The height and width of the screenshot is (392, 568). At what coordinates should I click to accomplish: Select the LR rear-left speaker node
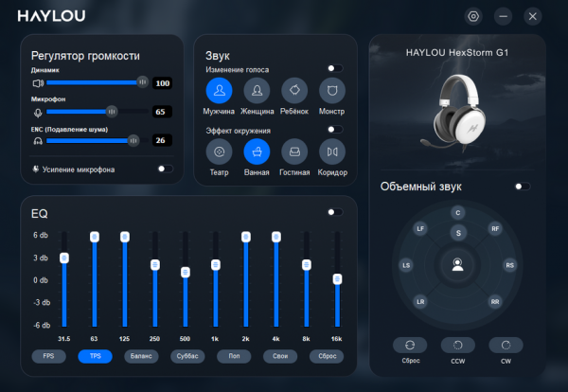click(420, 302)
